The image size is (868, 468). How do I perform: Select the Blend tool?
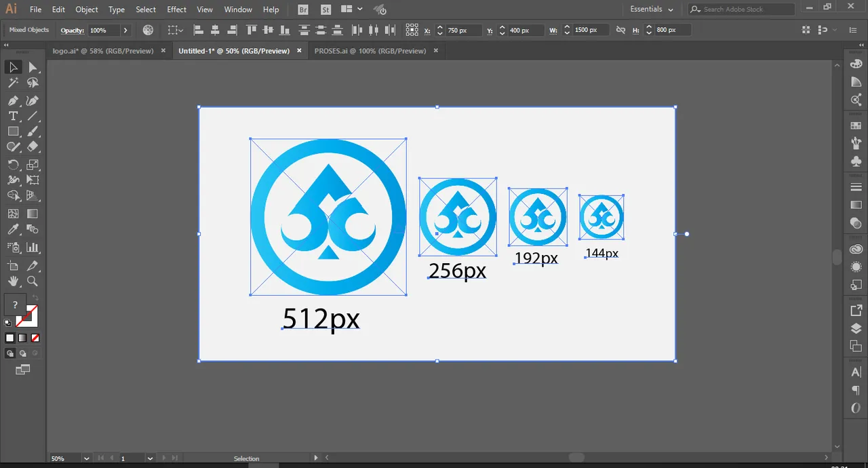point(33,230)
